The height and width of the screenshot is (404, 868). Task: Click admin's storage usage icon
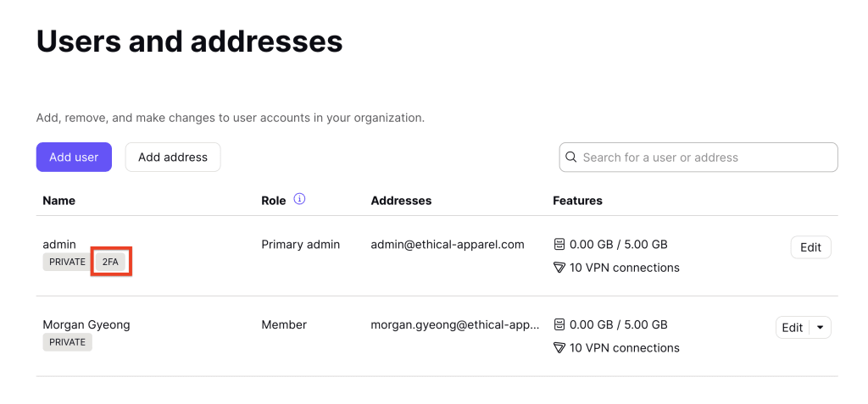559,244
